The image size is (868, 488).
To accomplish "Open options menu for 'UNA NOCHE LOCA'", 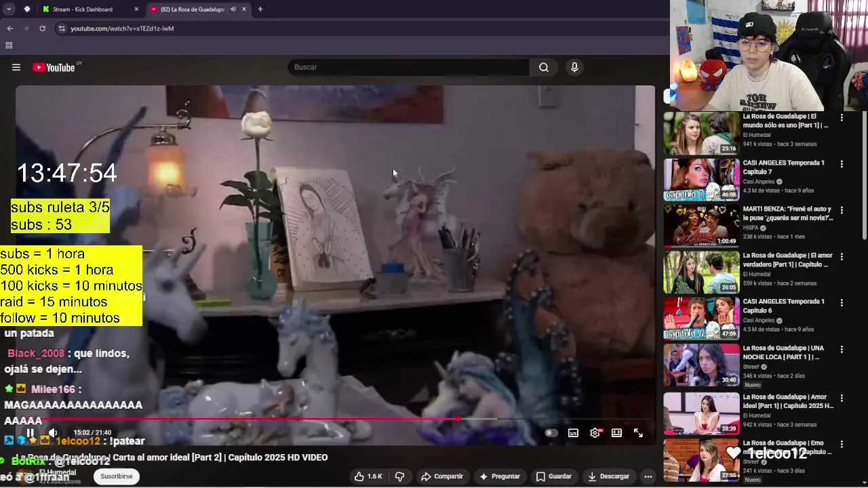I will [x=842, y=350].
